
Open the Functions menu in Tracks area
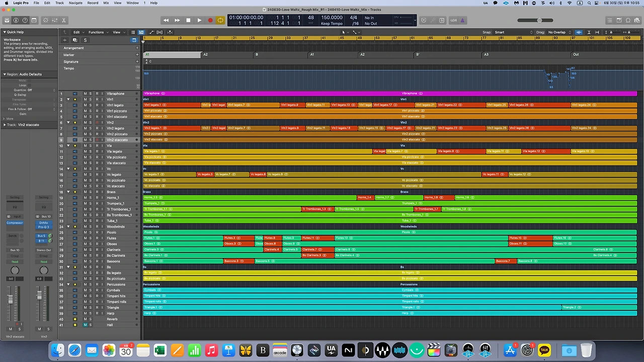click(98, 32)
